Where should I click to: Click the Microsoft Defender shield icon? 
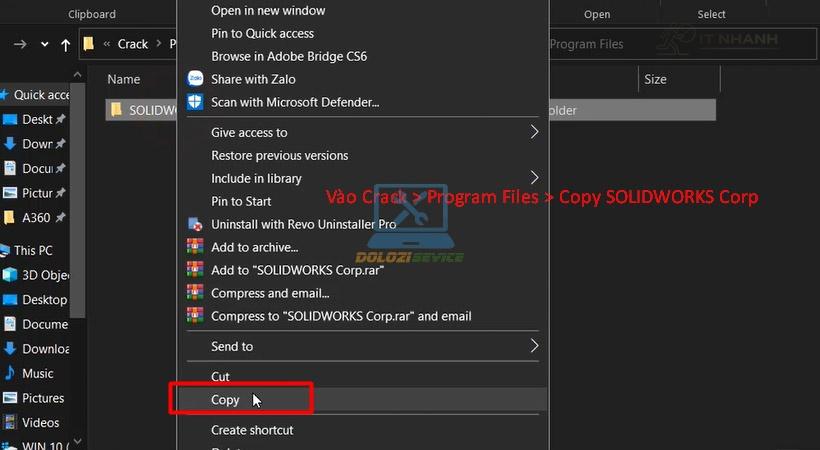click(x=195, y=102)
